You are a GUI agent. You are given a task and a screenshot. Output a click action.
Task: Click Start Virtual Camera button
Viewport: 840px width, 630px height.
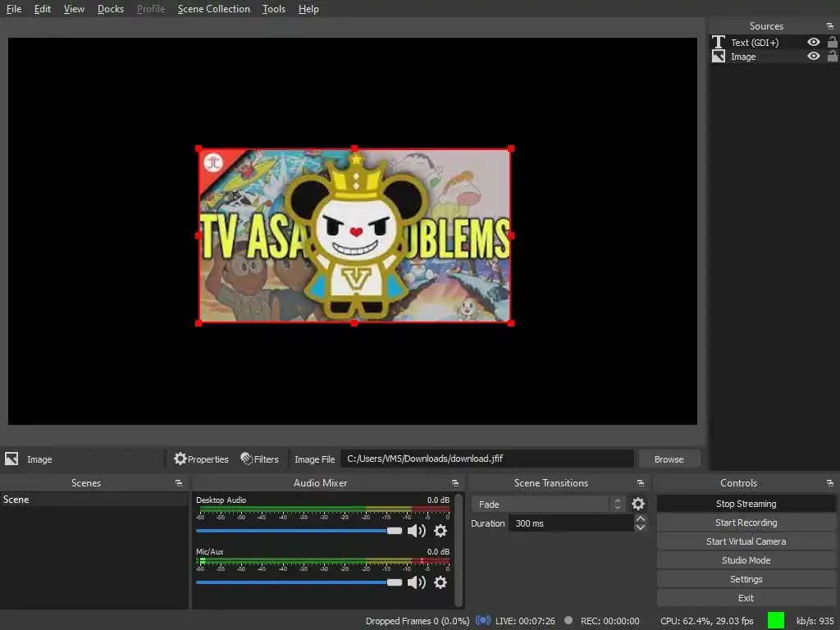(x=746, y=541)
